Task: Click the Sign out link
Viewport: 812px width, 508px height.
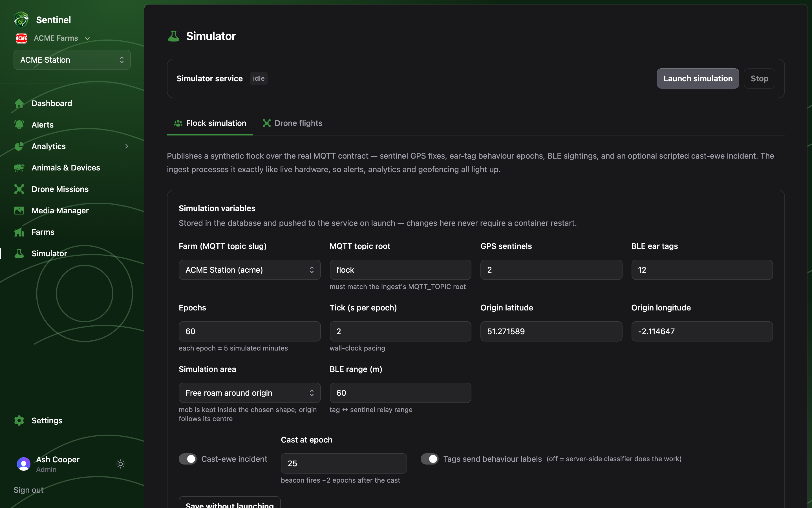Action: point(28,490)
